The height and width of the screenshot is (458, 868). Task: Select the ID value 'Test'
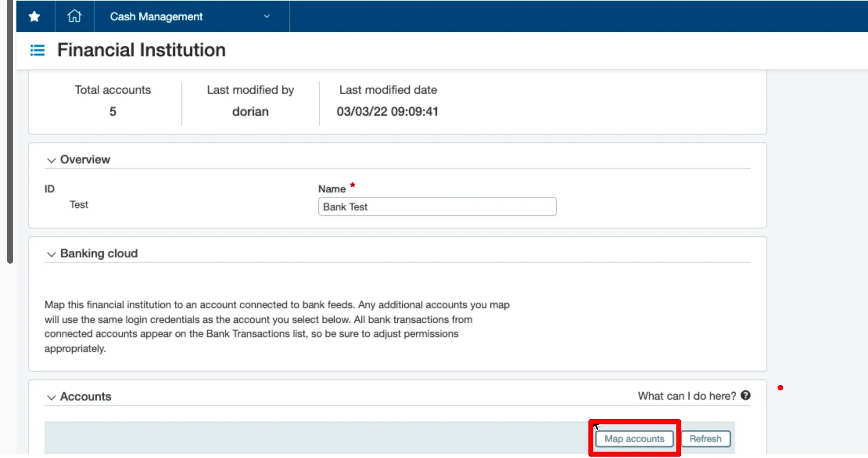[79, 205]
